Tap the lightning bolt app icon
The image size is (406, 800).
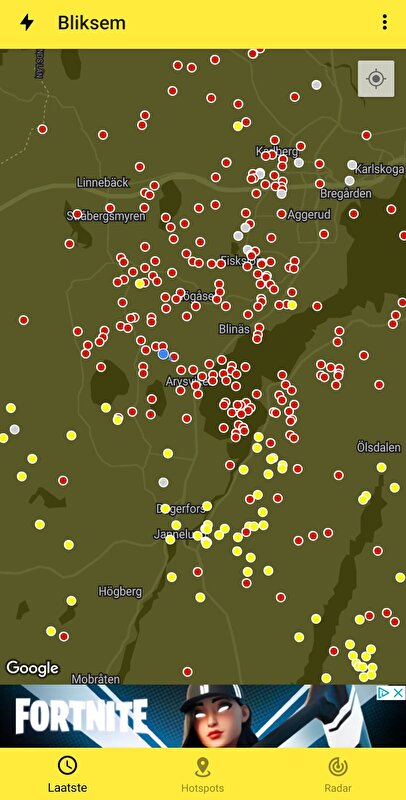27,22
